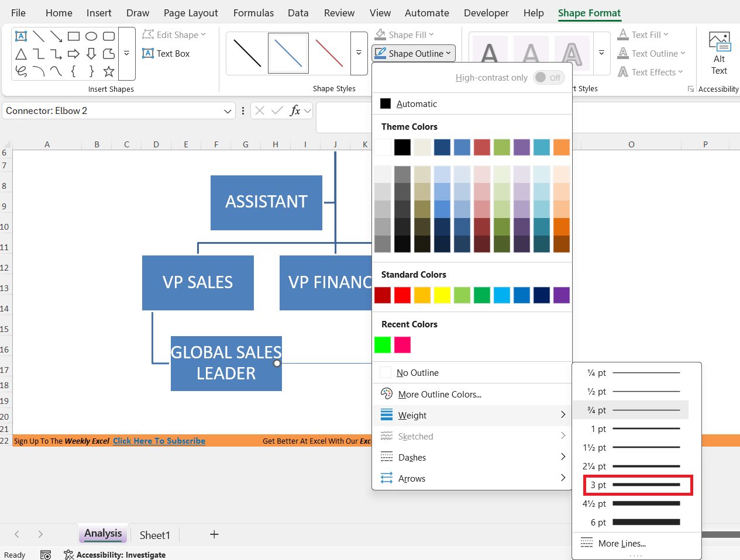Open the Weight submenu
The height and width of the screenshot is (560, 740).
(x=472, y=415)
